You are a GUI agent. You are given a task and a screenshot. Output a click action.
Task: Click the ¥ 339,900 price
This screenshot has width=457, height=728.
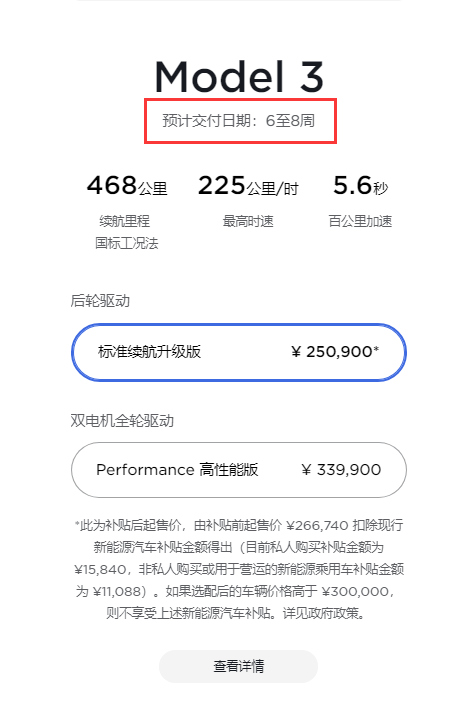point(341,470)
